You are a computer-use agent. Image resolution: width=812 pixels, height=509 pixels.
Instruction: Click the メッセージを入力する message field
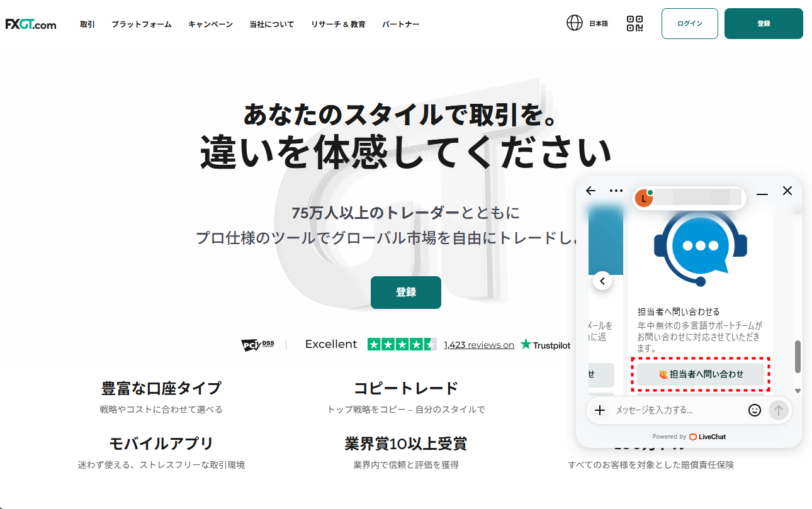pyautogui.click(x=677, y=410)
